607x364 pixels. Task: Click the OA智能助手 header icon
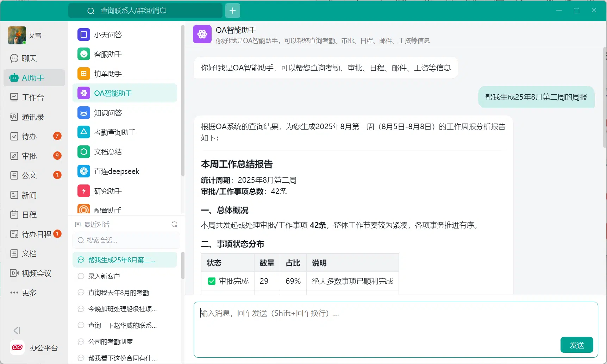pos(202,34)
